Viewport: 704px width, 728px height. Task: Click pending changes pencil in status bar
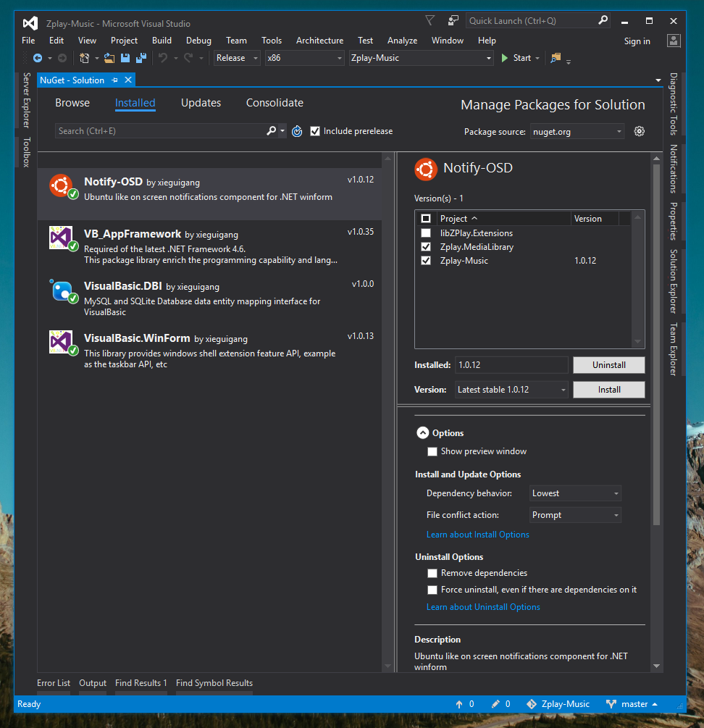tap(495, 704)
